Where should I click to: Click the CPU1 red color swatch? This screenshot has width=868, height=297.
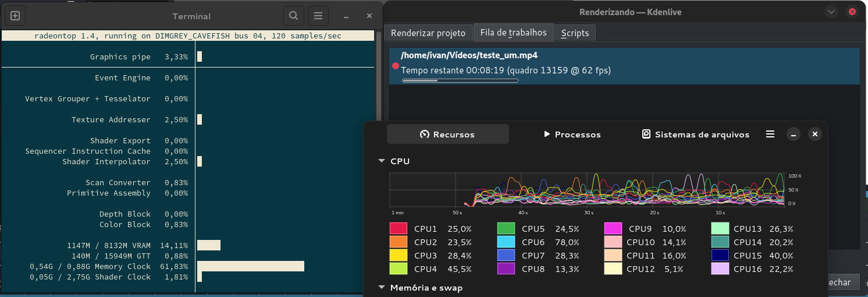coord(398,229)
